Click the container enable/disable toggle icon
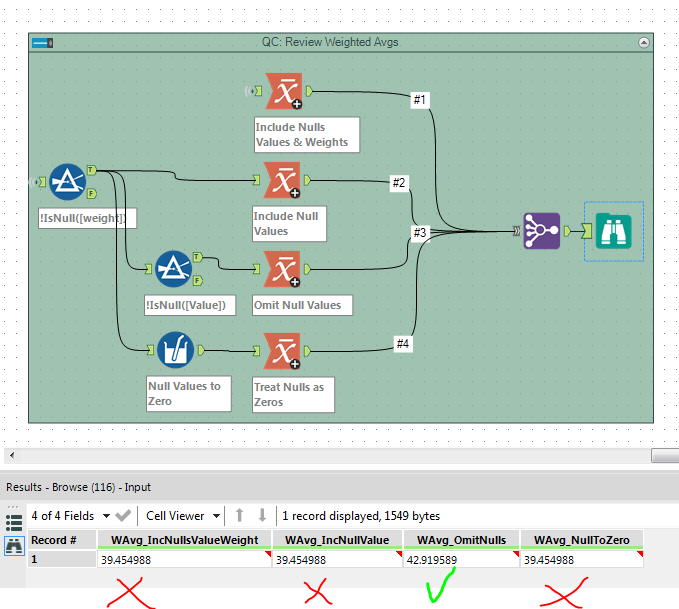The height and width of the screenshot is (609, 679). click(42, 43)
